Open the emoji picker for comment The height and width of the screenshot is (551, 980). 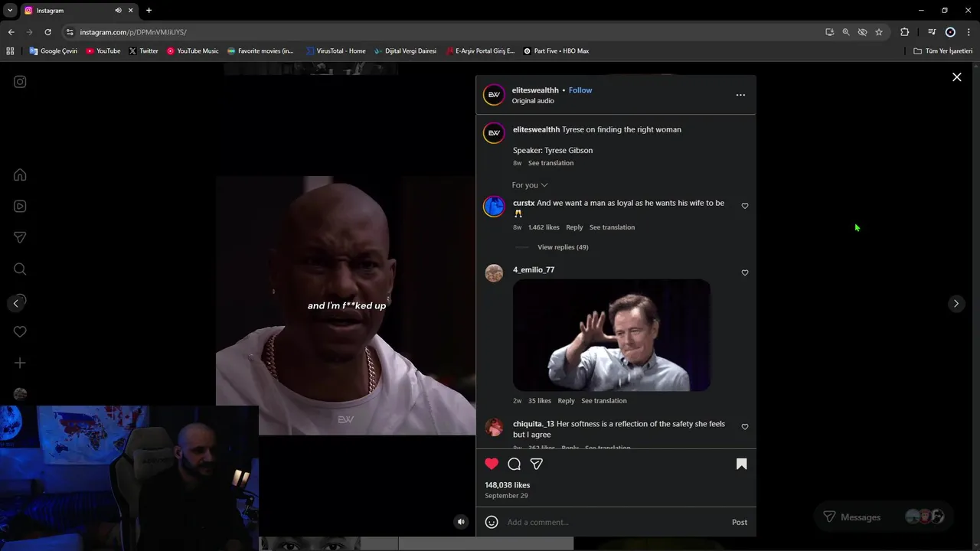coord(492,522)
